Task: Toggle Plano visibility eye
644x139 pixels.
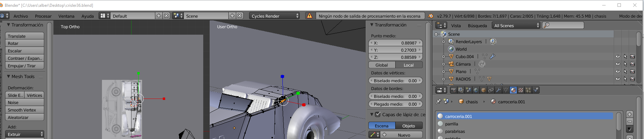Action: pyautogui.click(x=617, y=71)
